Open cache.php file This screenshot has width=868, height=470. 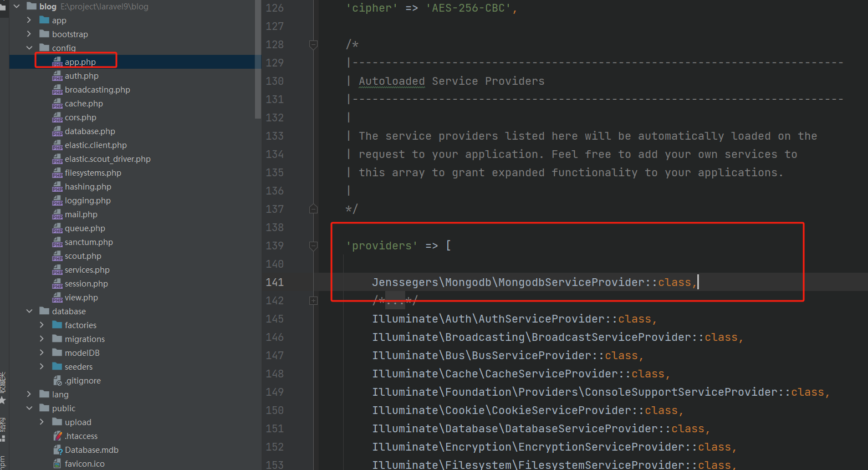click(x=84, y=104)
